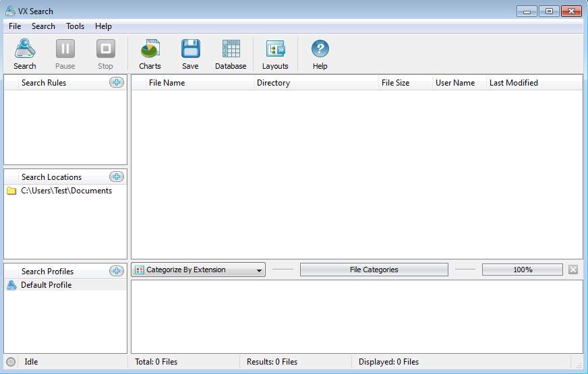Open the Charts toolbar icon

point(150,50)
